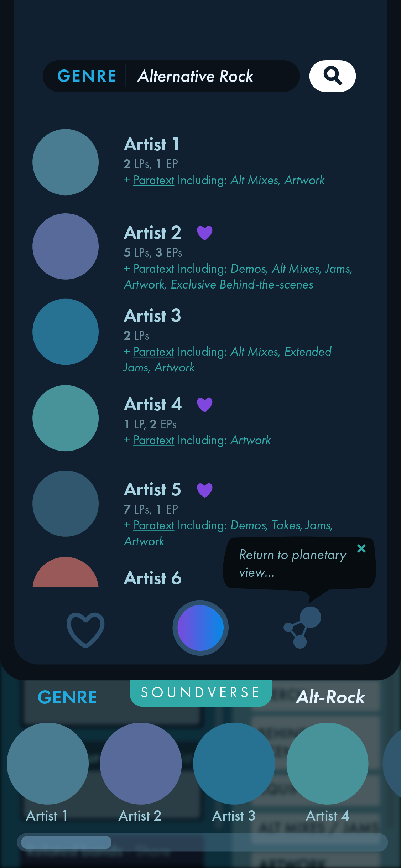
Task: Dismiss the planetary view tooltip
Action: (x=361, y=549)
